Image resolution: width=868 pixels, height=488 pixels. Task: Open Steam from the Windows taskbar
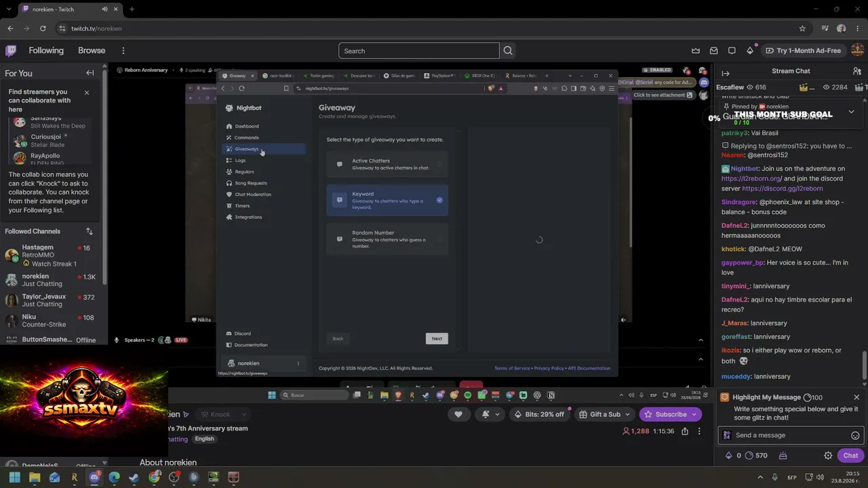(134, 477)
